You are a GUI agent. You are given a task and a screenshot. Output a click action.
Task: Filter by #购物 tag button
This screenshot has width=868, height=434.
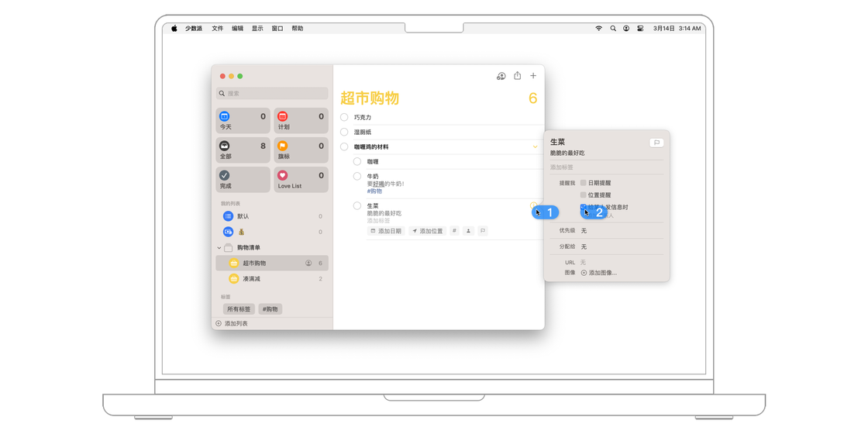pyautogui.click(x=270, y=309)
